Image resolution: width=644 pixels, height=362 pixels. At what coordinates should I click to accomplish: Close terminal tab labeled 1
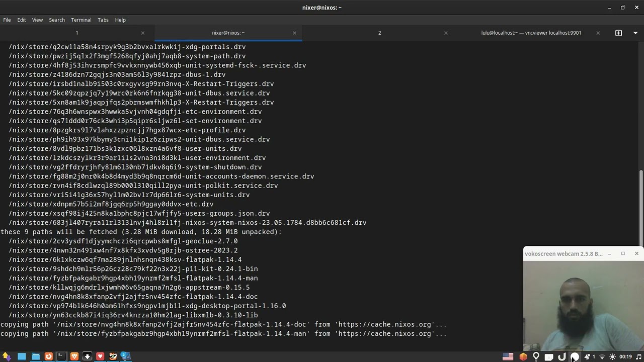click(x=143, y=33)
